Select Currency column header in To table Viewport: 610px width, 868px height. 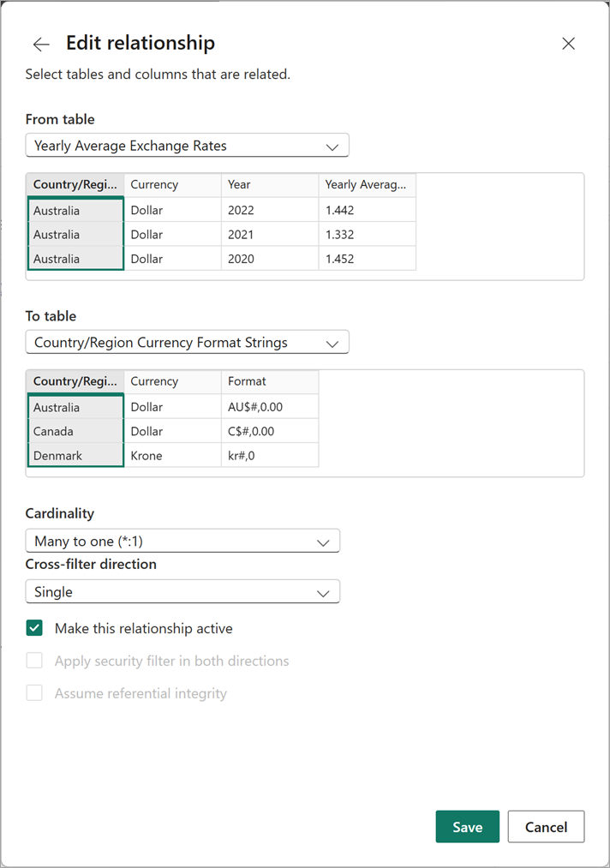pyautogui.click(x=172, y=382)
